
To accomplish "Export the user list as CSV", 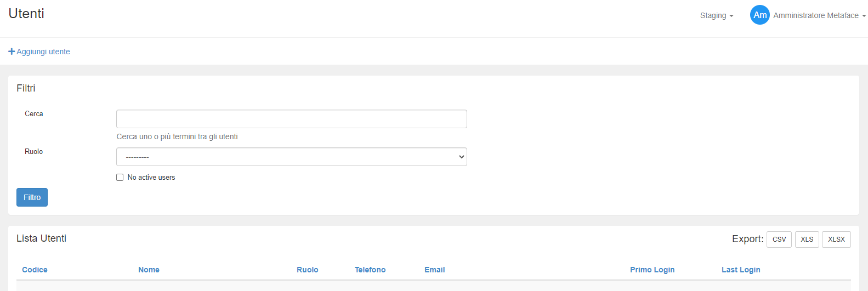I will pyautogui.click(x=779, y=239).
